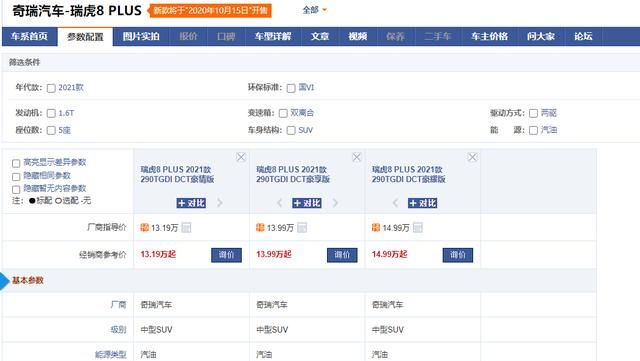The height and width of the screenshot is (361, 640).
Task: Click blue arrow marker beside 基本参数
Action: [x=4, y=281]
